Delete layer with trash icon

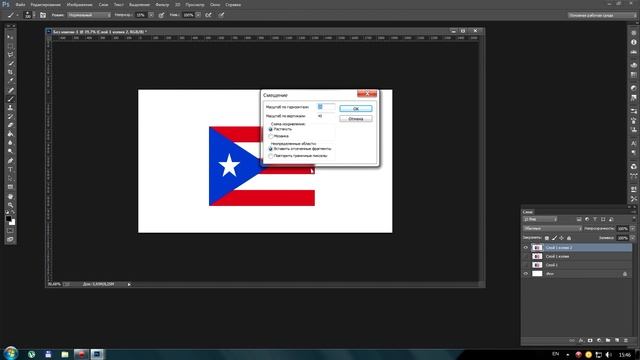point(626,340)
